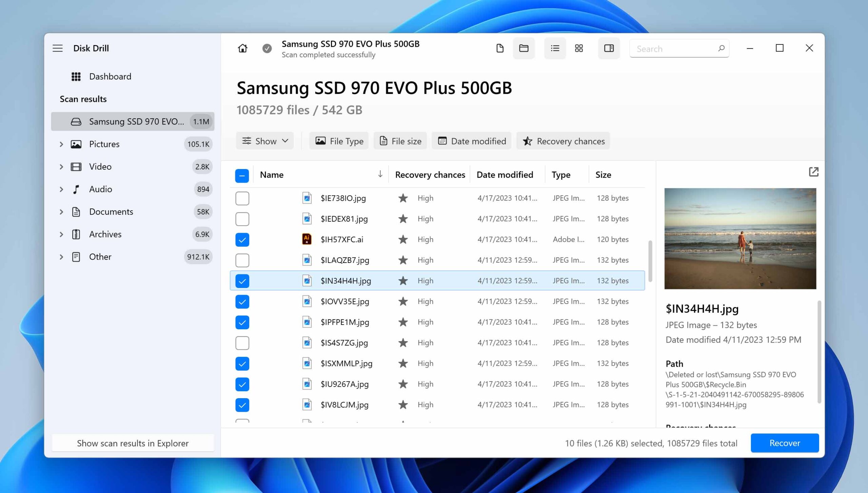Screen dimensions: 868x493
Task: Select the grid view icon
Action: click(579, 48)
